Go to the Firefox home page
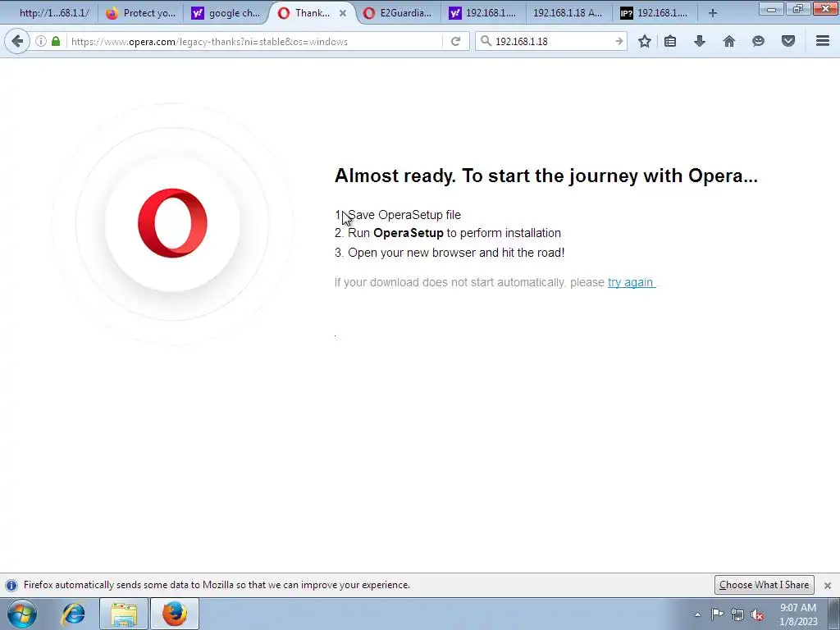The height and width of the screenshot is (630, 840). click(728, 41)
